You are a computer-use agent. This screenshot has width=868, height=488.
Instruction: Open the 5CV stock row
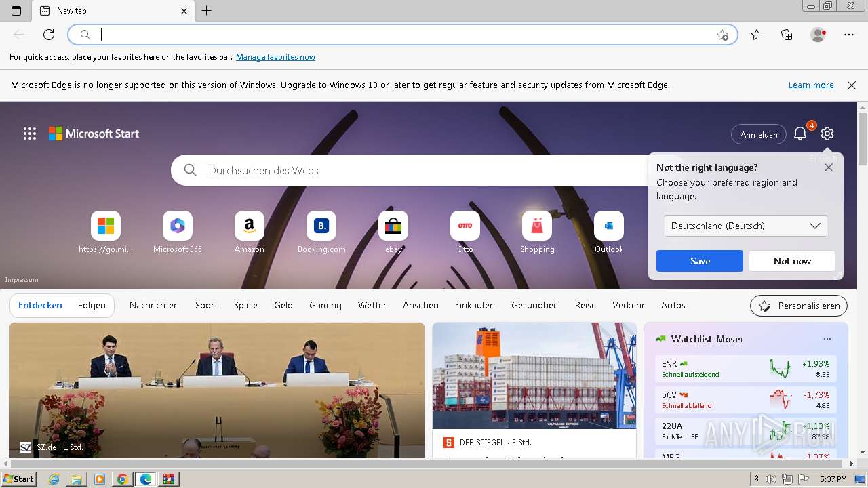pyautogui.click(x=746, y=400)
